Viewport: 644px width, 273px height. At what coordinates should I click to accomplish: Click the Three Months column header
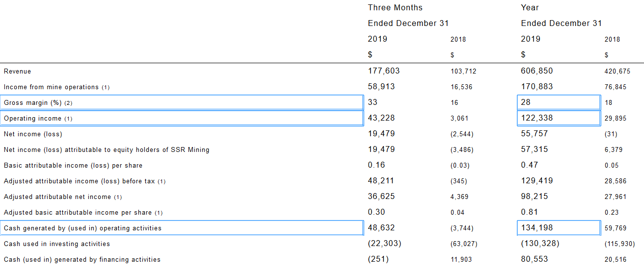pyautogui.click(x=395, y=8)
